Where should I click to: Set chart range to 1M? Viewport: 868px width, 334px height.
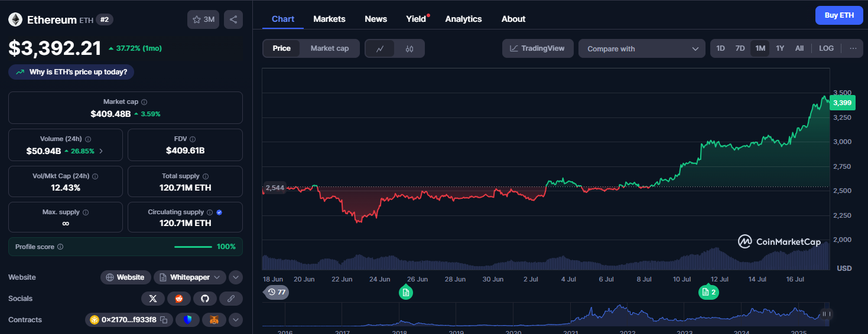coord(760,48)
